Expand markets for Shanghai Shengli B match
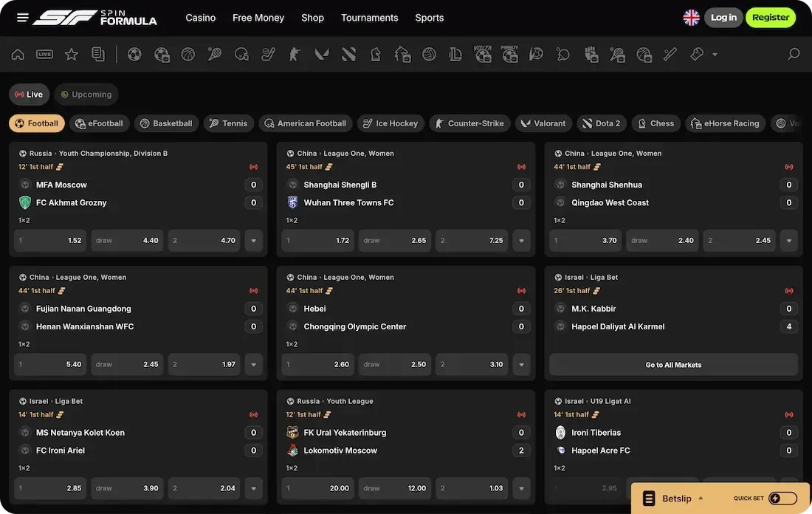Screen dimensions: 812x514 [521, 241]
